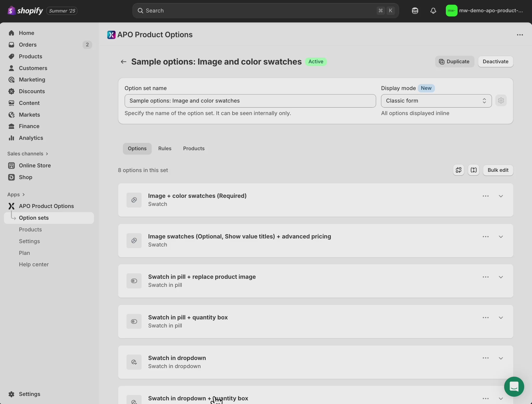
Task: Expand Swatch in pill + replace product image
Action: click(501, 277)
